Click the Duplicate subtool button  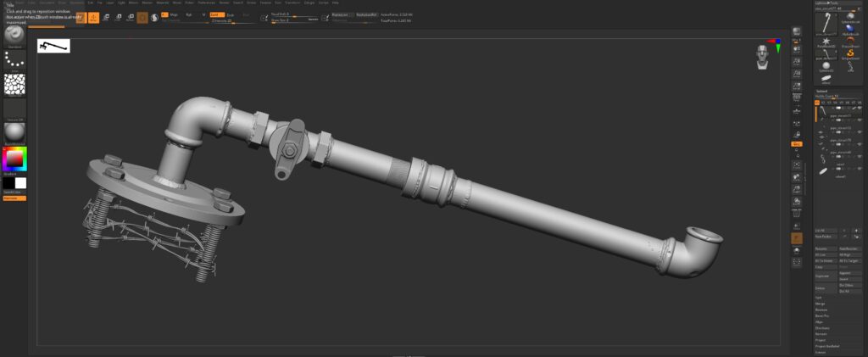pyautogui.click(x=826, y=276)
